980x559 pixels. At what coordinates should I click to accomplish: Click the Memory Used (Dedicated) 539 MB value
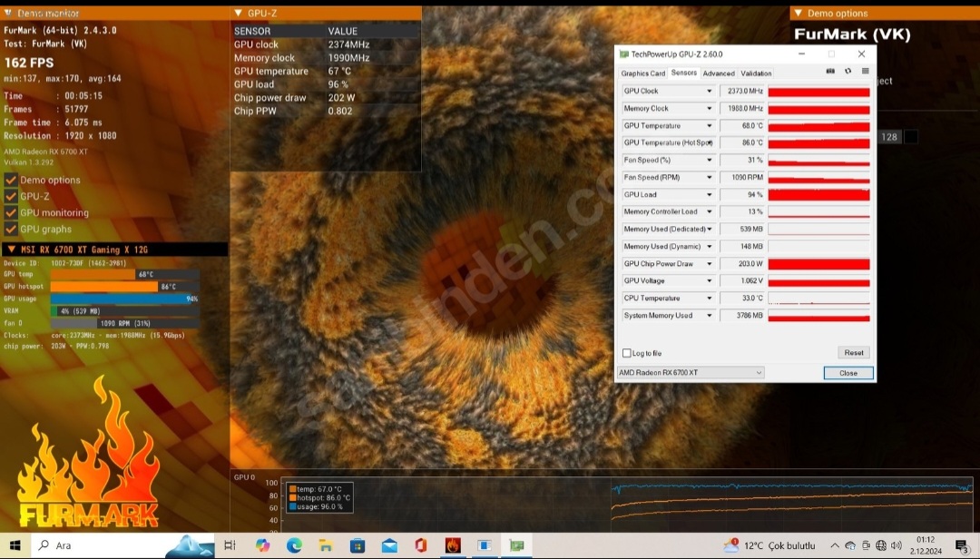[x=742, y=230]
